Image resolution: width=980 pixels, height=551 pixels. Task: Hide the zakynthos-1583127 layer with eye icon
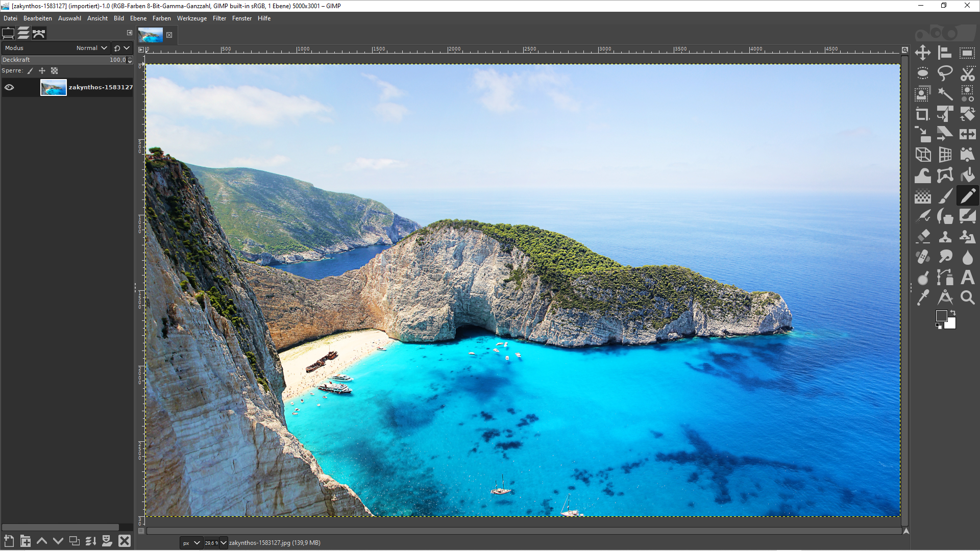click(x=9, y=87)
